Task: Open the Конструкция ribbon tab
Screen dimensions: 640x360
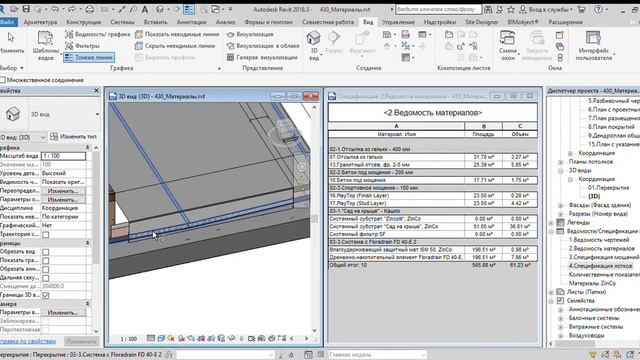Action: pos(84,22)
